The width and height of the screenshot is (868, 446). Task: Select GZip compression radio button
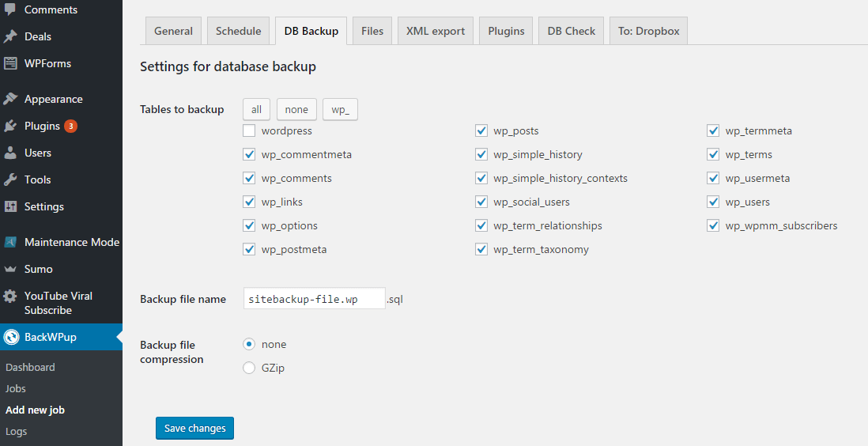click(249, 368)
